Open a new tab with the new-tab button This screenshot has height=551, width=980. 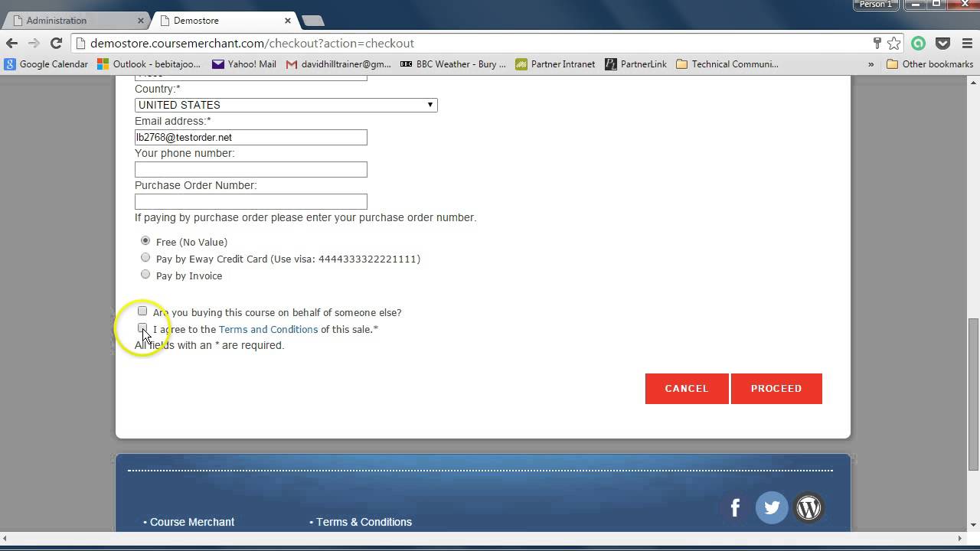tap(313, 21)
